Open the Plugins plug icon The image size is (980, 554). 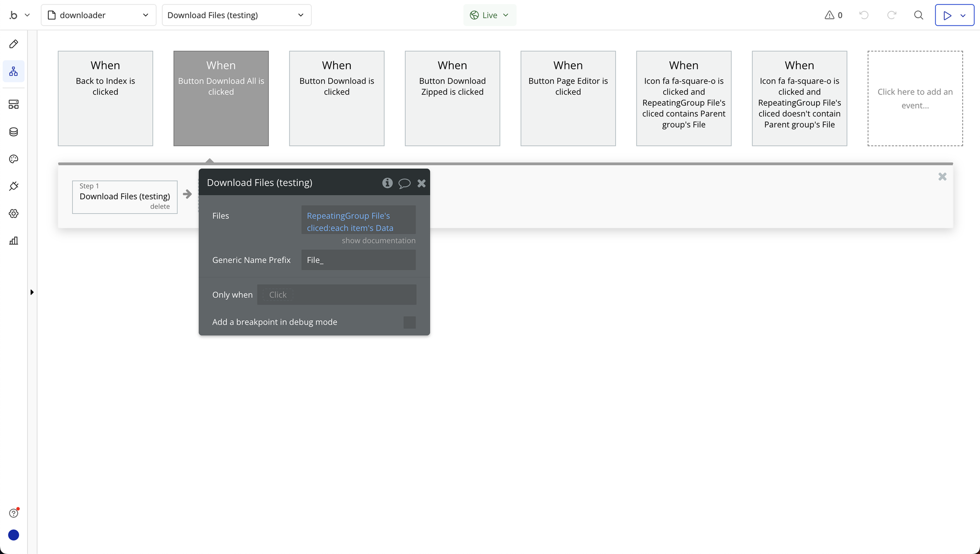13,186
